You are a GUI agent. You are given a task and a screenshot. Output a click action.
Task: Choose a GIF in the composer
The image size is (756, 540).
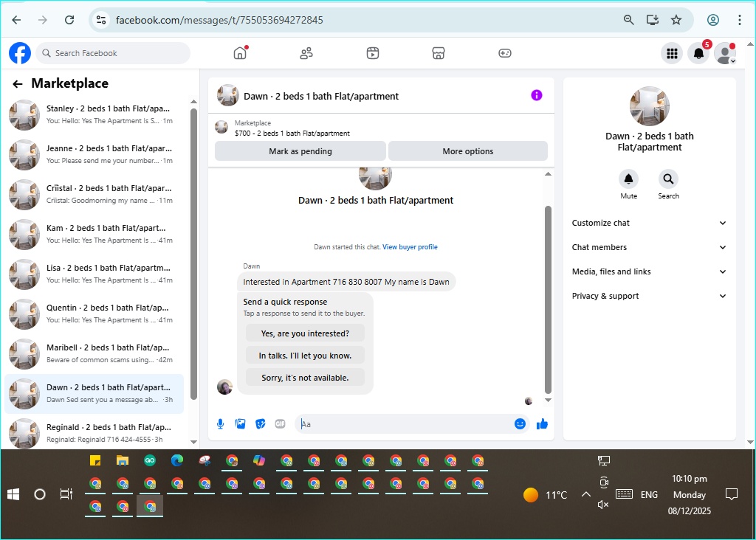tap(280, 424)
